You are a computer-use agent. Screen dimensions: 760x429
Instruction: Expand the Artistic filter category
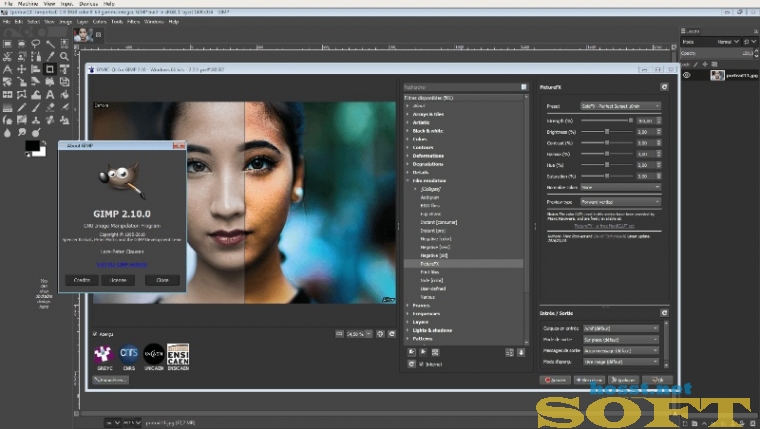tap(408, 123)
